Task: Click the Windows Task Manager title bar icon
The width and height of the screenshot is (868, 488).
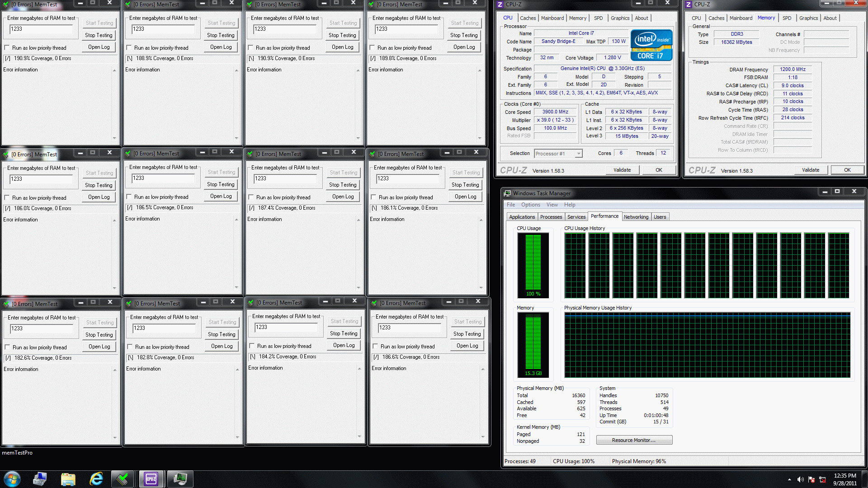Action: [508, 193]
